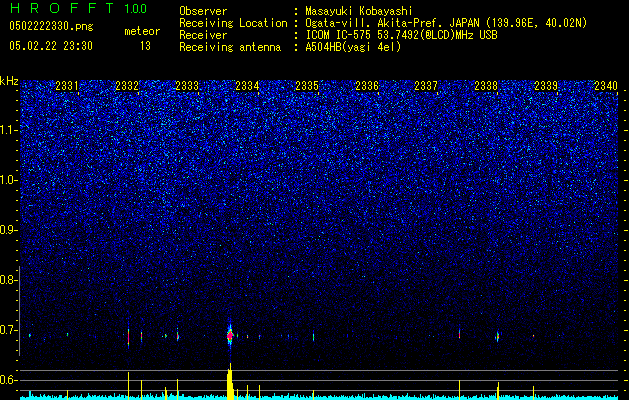629x400 pixels.
Task: Click the kHz axis label
Action: click(9, 81)
